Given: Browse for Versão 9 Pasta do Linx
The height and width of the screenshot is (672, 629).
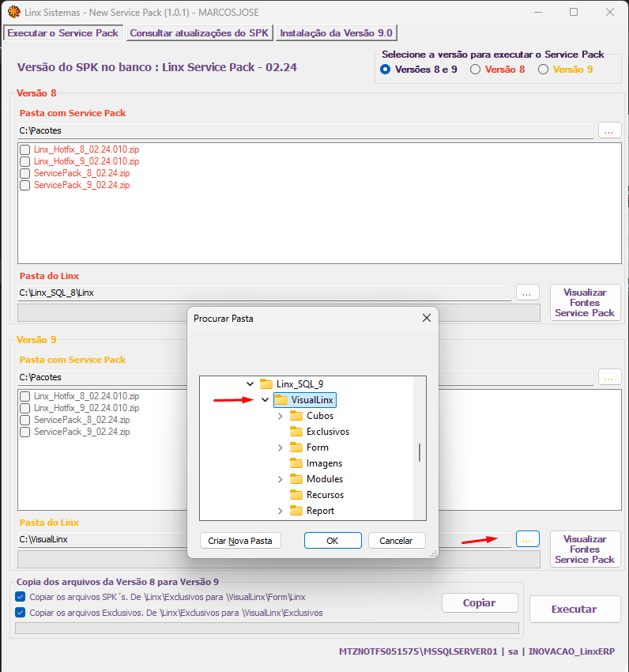Looking at the screenshot, I should pos(527,539).
